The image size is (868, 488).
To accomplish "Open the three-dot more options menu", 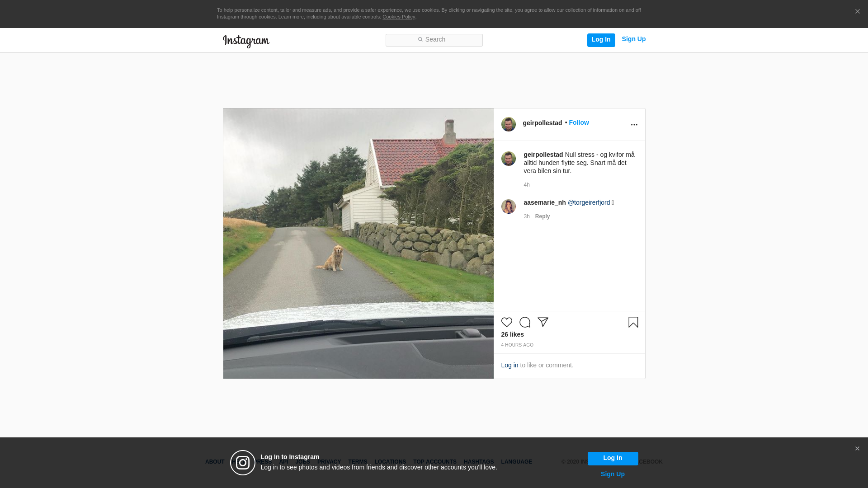I will (x=634, y=125).
